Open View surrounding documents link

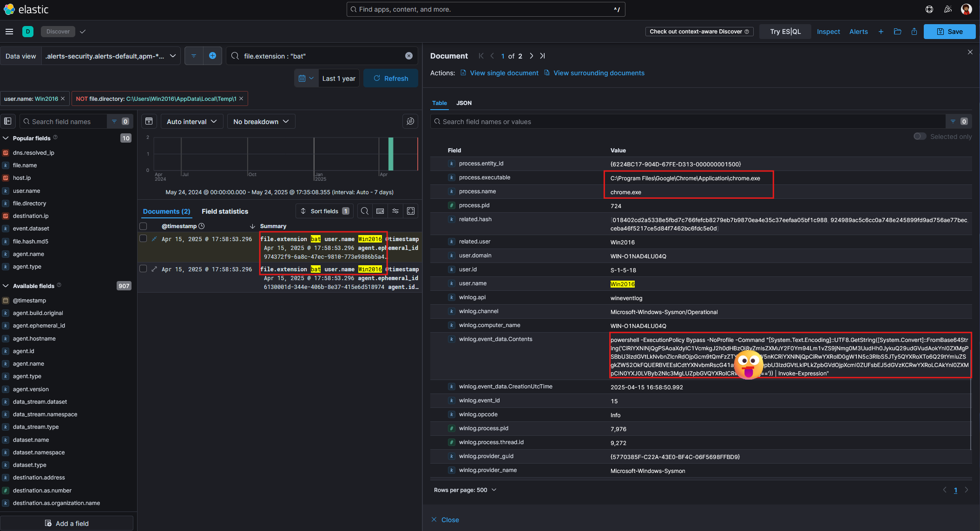[x=599, y=73]
